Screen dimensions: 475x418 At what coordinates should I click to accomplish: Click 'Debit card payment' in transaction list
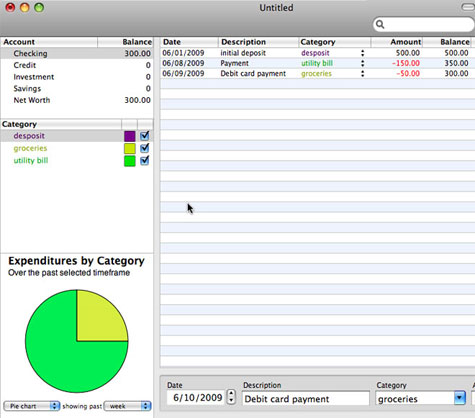point(253,74)
